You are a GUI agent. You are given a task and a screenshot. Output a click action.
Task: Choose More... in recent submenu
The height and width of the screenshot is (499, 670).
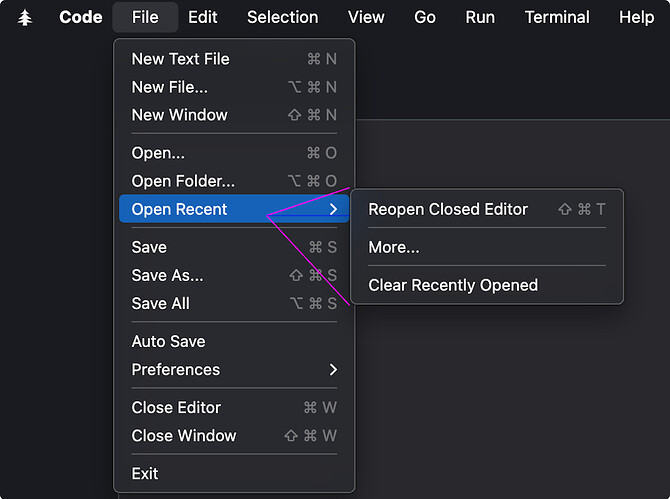click(487, 247)
